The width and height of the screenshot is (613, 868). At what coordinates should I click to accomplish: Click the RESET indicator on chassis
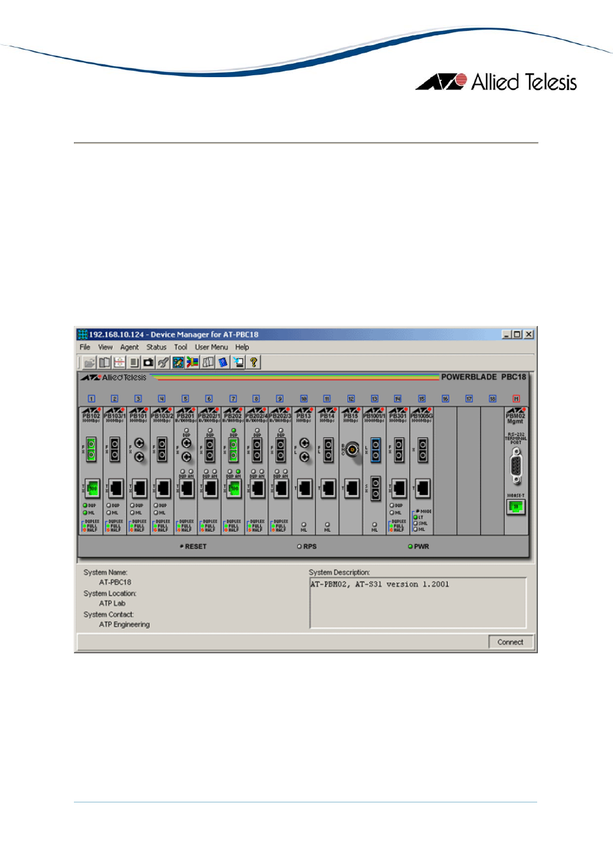[193, 547]
